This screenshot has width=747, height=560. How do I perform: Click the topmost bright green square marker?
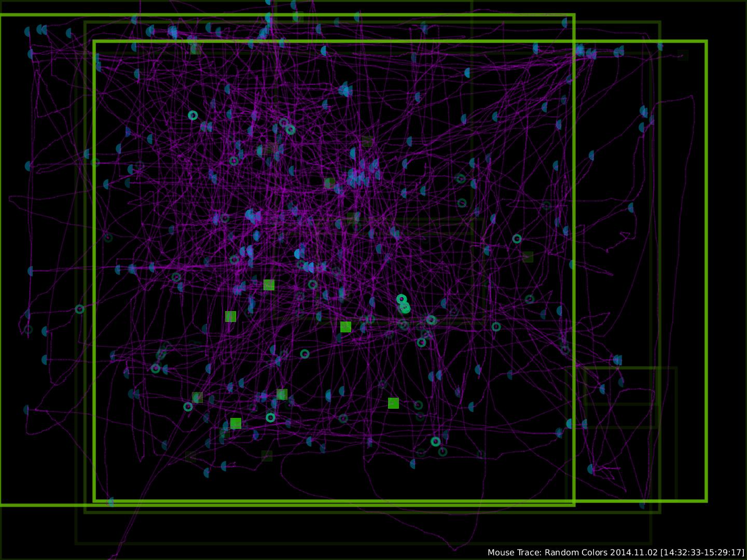coord(269,285)
